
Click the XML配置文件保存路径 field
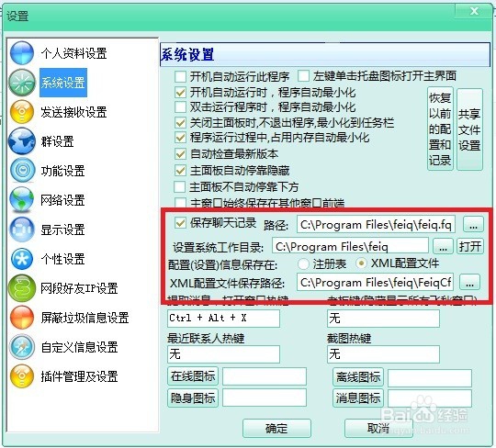point(375,282)
